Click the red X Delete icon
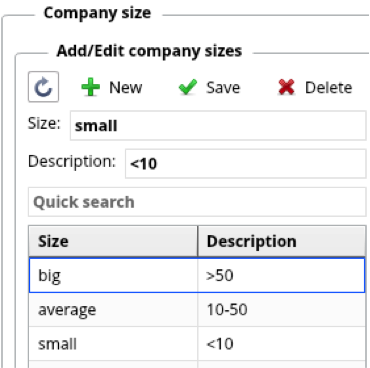This screenshot has width=370, height=368. (286, 87)
